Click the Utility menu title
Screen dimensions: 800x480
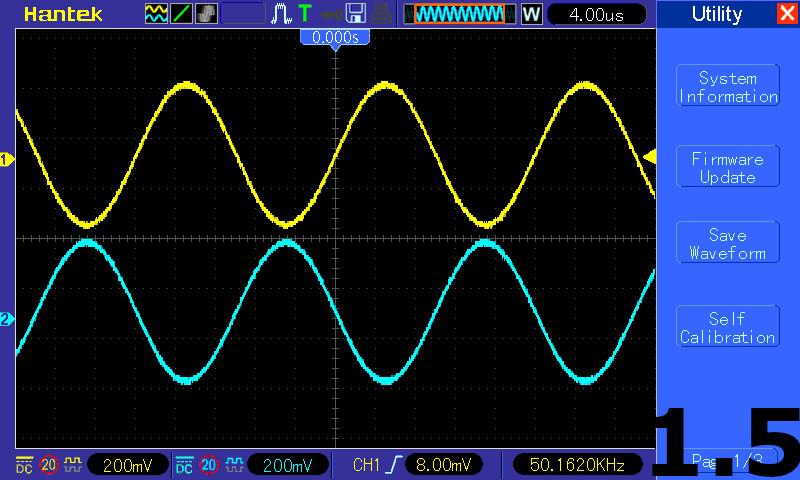click(x=716, y=14)
